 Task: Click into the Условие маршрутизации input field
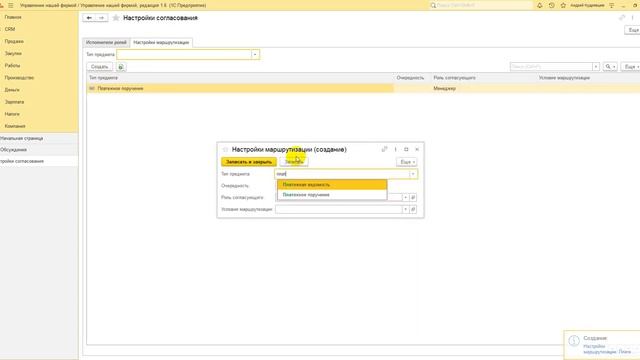pos(338,209)
